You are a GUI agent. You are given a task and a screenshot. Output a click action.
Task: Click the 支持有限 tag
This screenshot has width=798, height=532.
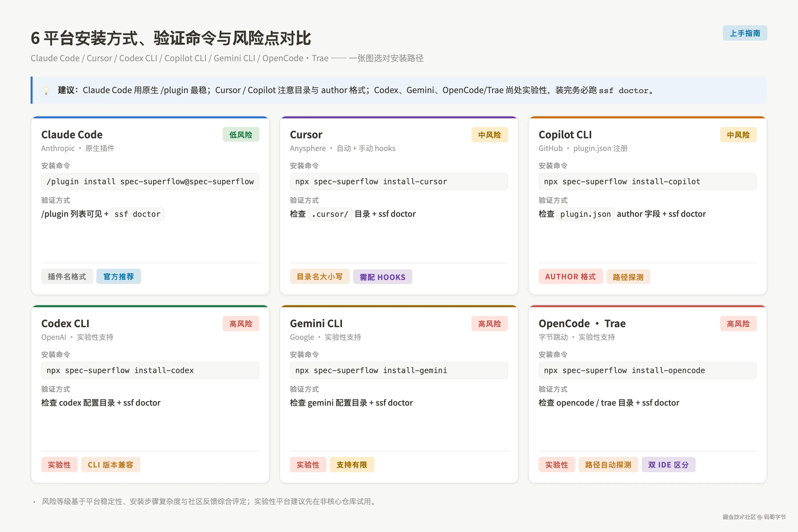[x=352, y=465]
